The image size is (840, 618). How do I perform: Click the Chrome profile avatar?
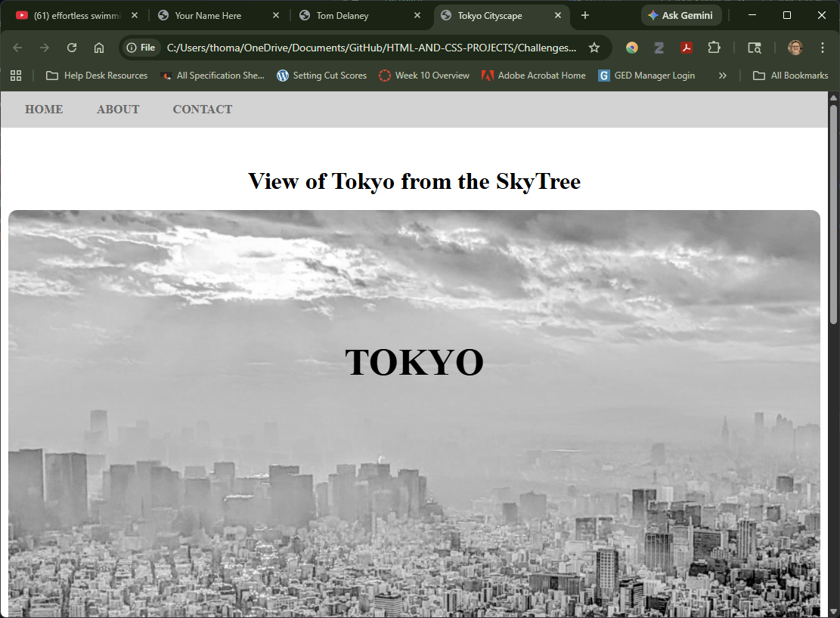(795, 47)
